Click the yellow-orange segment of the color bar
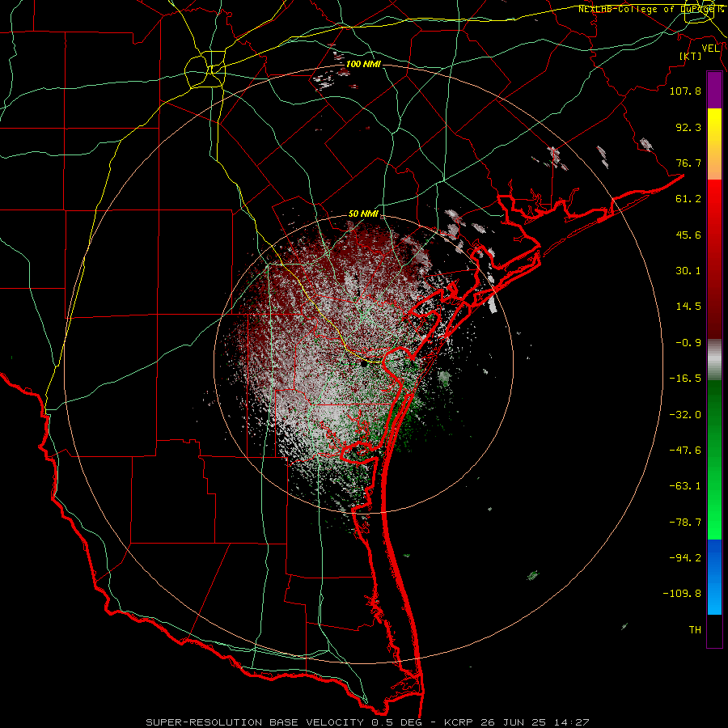Image resolution: width=728 pixels, height=728 pixels. point(714,144)
